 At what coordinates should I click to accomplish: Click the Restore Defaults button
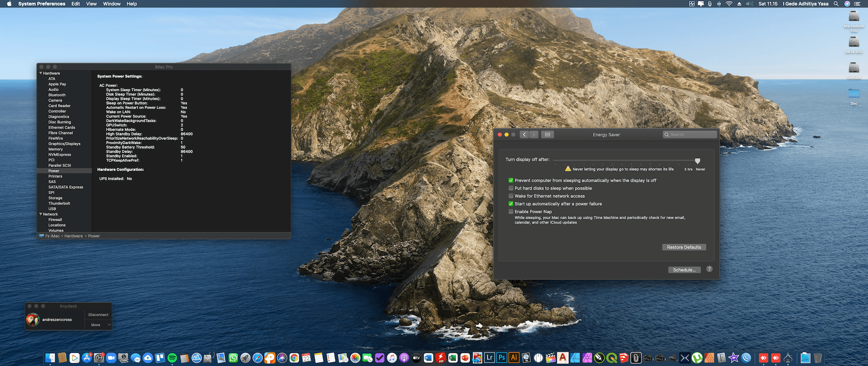pos(684,247)
